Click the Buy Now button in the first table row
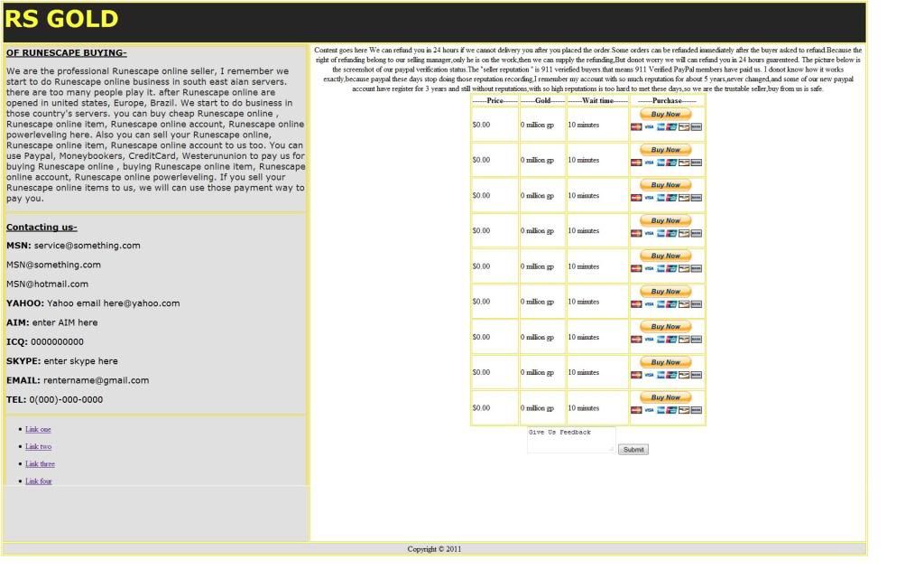The width and height of the screenshot is (924, 578). [665, 114]
